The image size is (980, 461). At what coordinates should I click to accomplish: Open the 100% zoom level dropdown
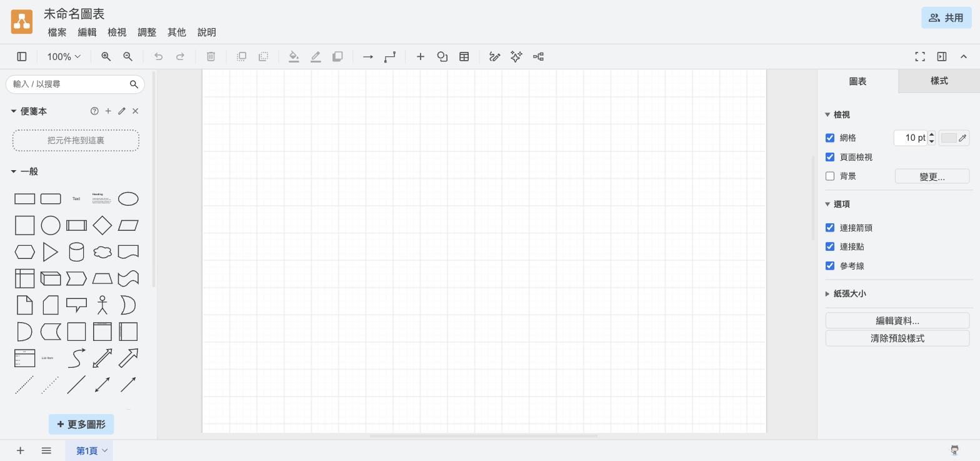[x=64, y=57]
